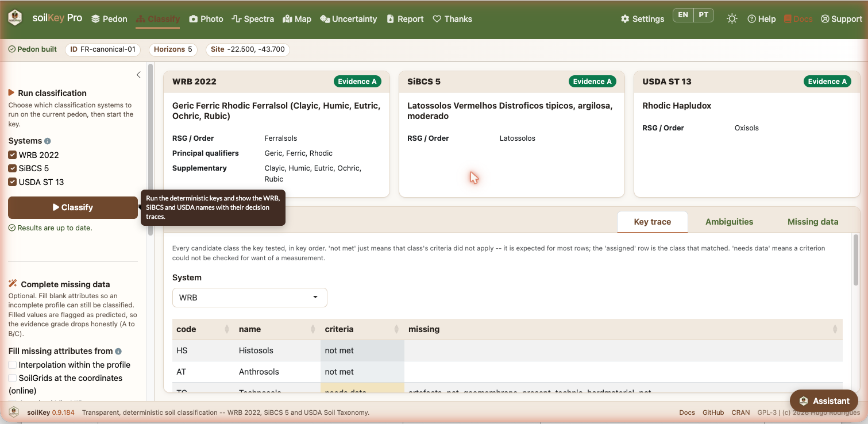Open the Classify tab
The image size is (868, 424).
(x=158, y=19)
